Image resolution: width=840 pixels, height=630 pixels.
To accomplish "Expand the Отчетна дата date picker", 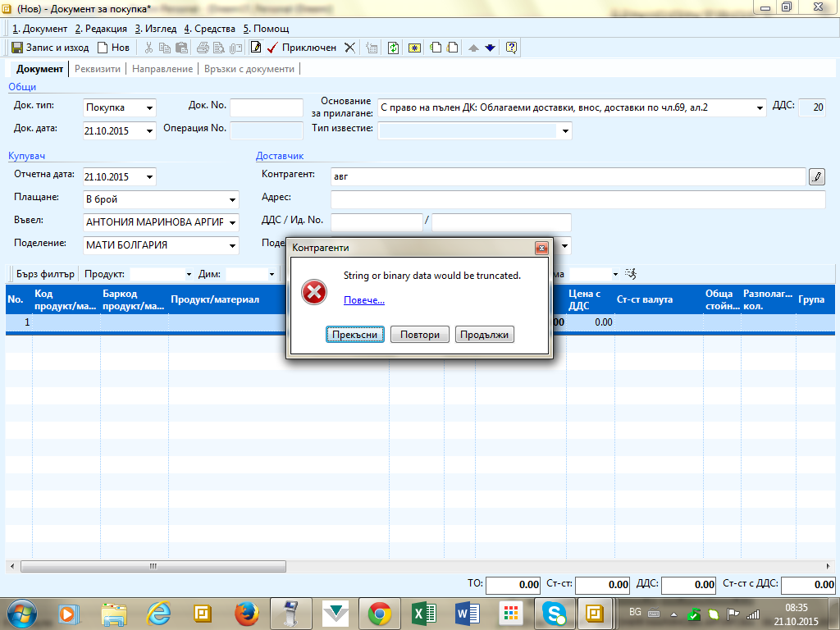I will pyautogui.click(x=149, y=177).
